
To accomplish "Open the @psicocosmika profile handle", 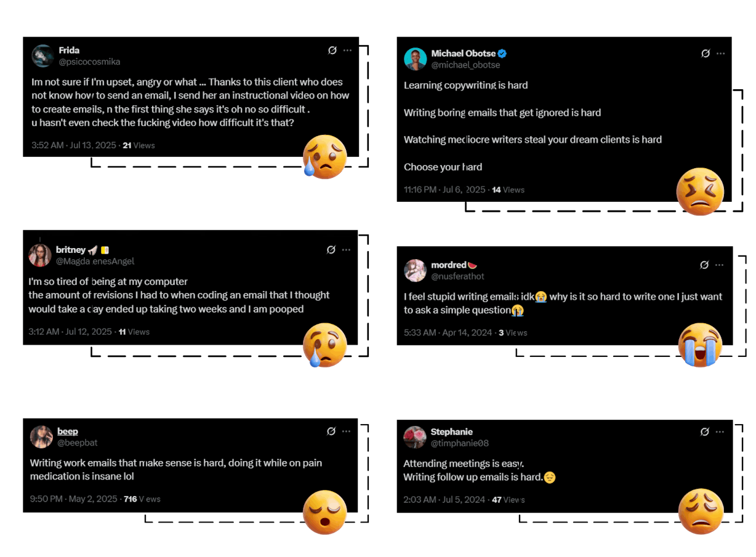I will click(89, 62).
